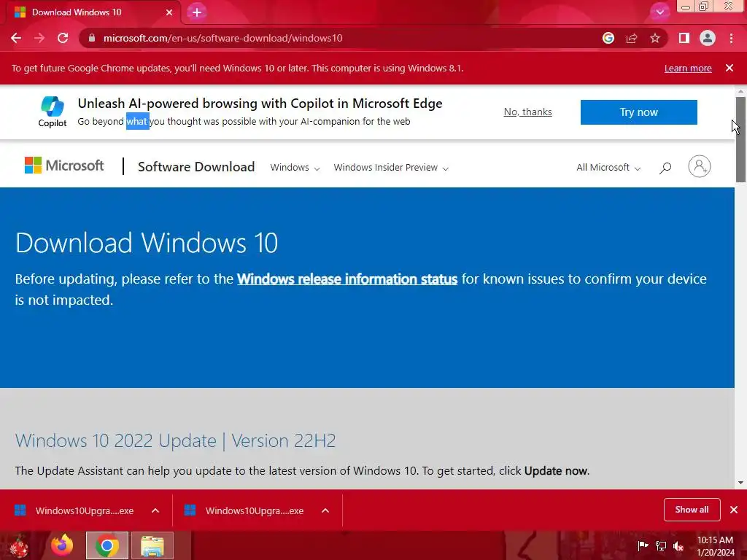Open Windows release information status link
Screen dimensions: 747x560
tap(347, 279)
